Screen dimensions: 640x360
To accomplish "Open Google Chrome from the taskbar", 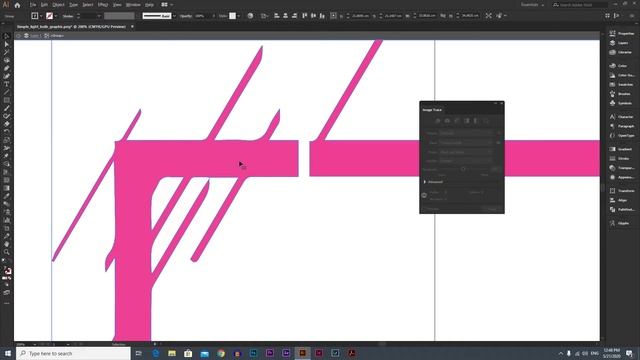I will click(221, 353).
